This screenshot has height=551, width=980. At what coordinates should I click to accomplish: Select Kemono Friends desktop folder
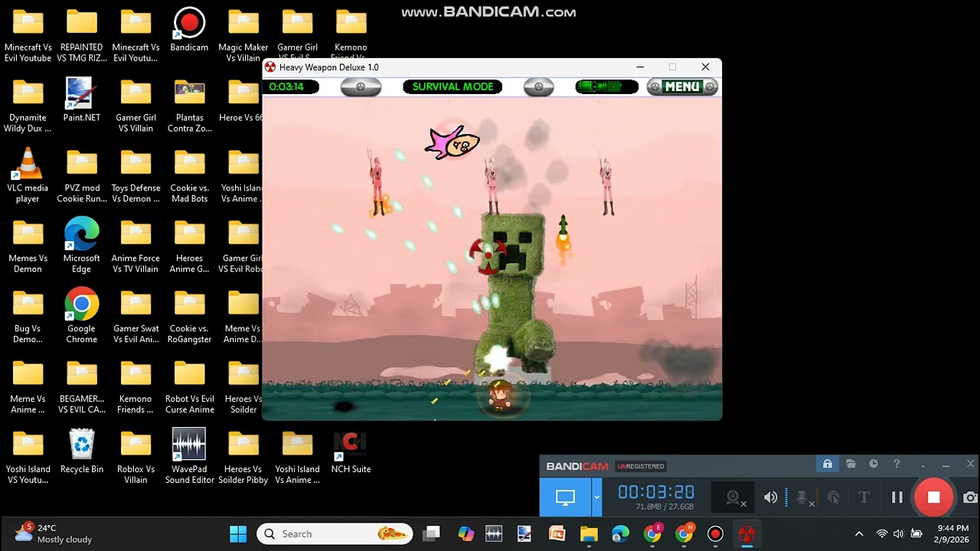136,387
